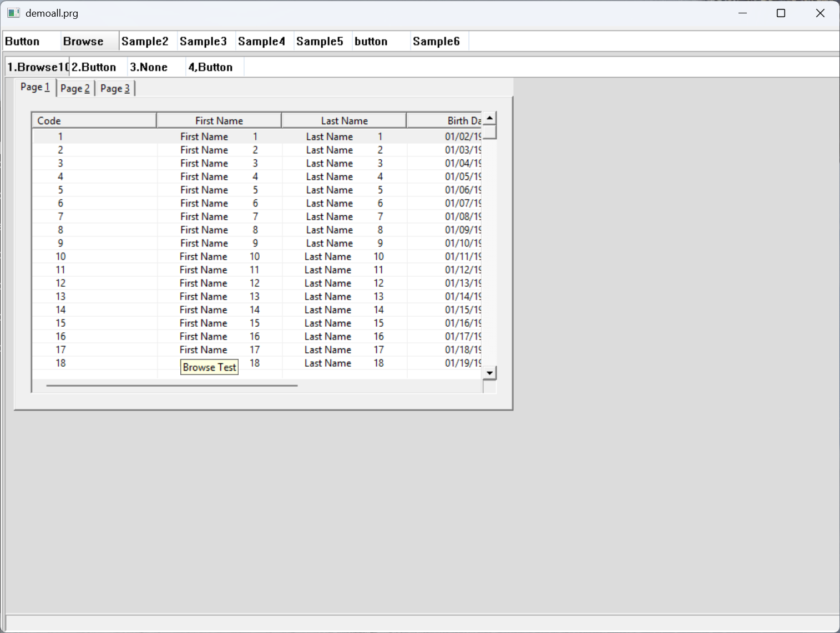Click the 3.None toolbar button
This screenshot has width=840, height=633.
(x=149, y=67)
